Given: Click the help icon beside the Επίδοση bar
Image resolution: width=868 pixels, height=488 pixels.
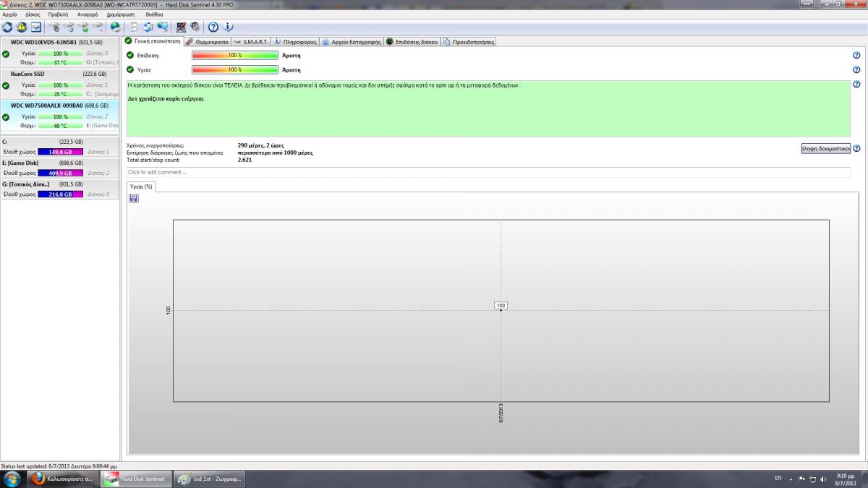Looking at the screenshot, I should (x=856, y=56).
